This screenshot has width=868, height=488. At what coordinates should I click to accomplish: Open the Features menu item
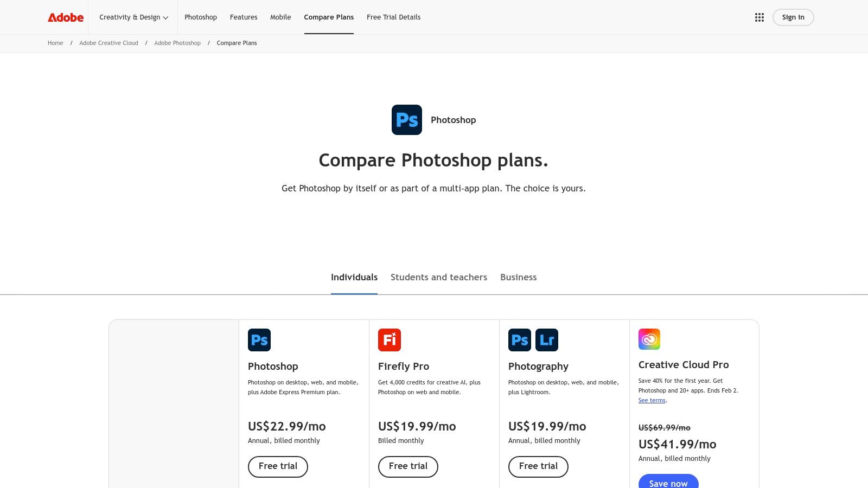(x=244, y=17)
